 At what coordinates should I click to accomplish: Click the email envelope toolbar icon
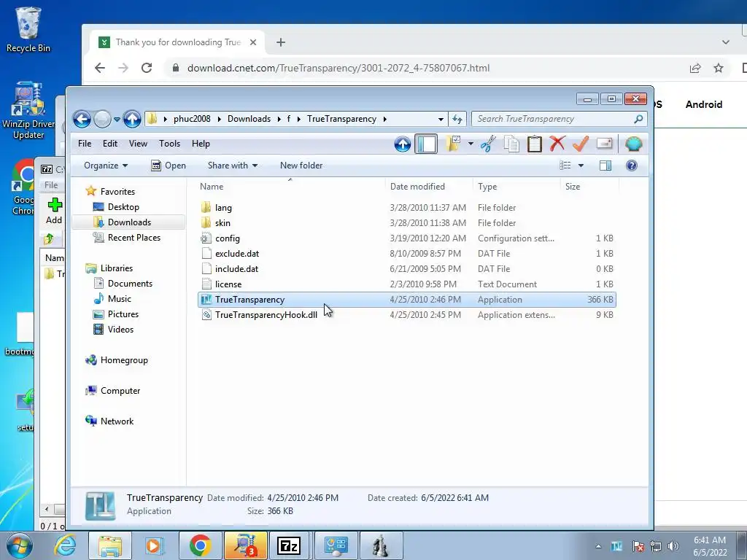coord(604,144)
